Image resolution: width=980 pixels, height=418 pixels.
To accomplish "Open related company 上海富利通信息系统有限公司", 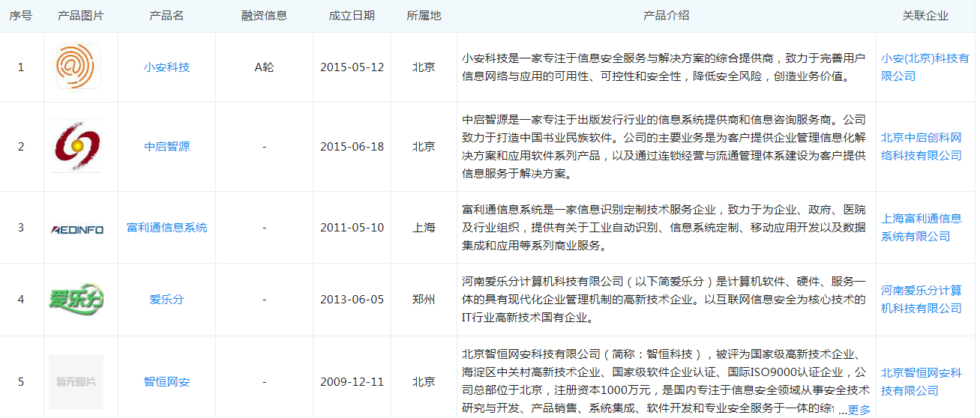I will pos(922,227).
